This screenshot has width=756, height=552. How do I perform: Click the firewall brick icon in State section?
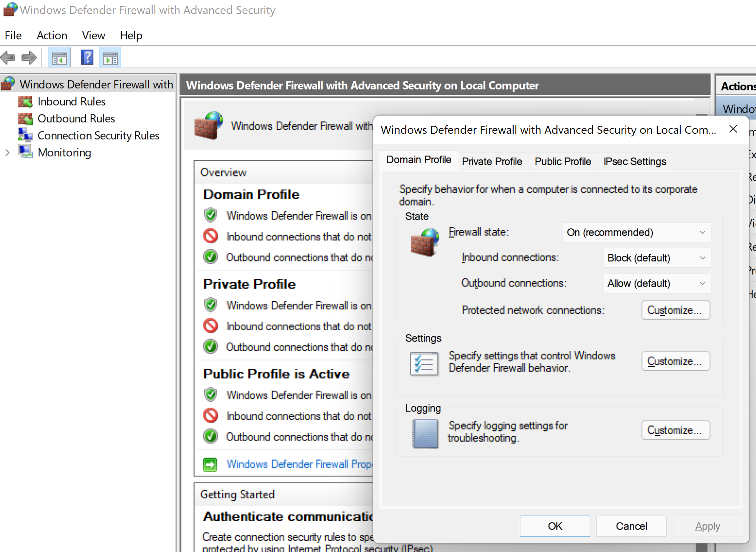(425, 242)
